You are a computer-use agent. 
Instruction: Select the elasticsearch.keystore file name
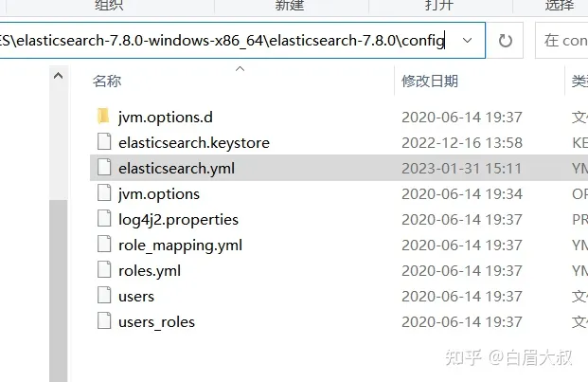tap(194, 142)
